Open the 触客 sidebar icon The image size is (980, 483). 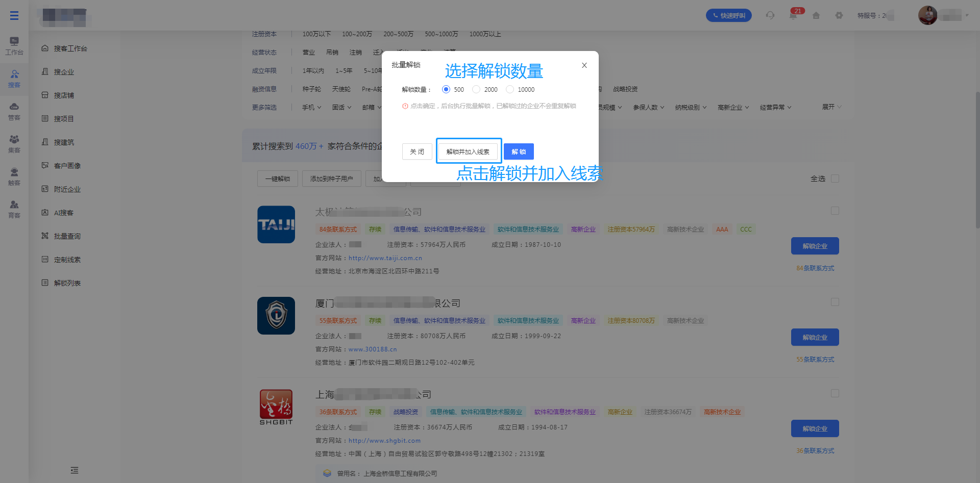[x=14, y=177]
